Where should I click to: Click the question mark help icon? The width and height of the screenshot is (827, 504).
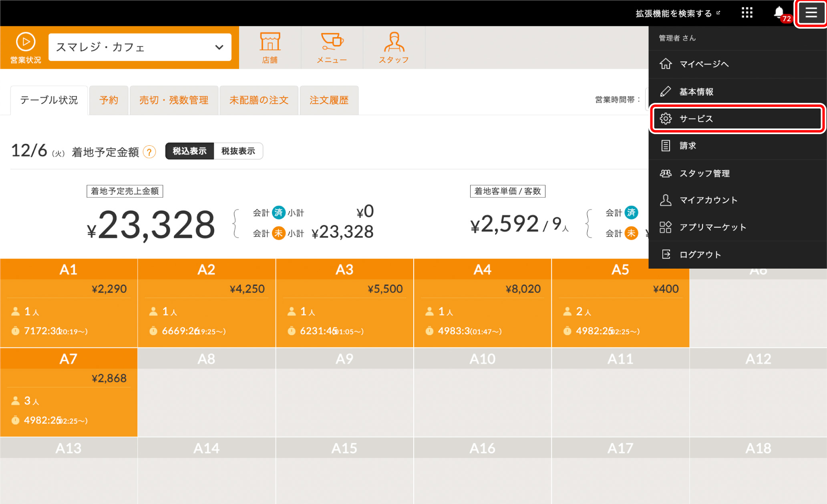click(149, 152)
